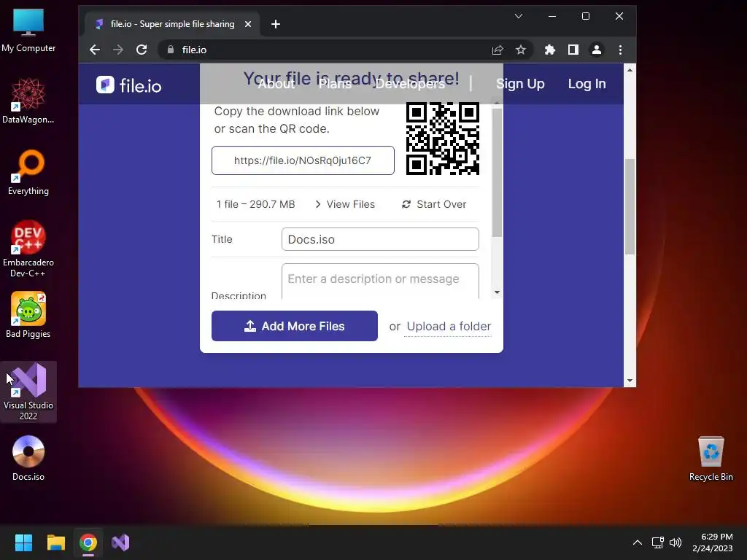Open volume control in tray
Image resolution: width=747 pixels, height=560 pixels.
tap(676, 542)
